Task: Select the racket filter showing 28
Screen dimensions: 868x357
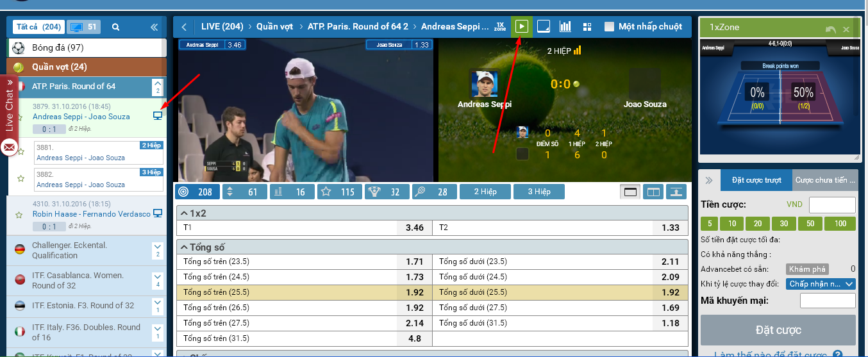Action: coord(435,192)
